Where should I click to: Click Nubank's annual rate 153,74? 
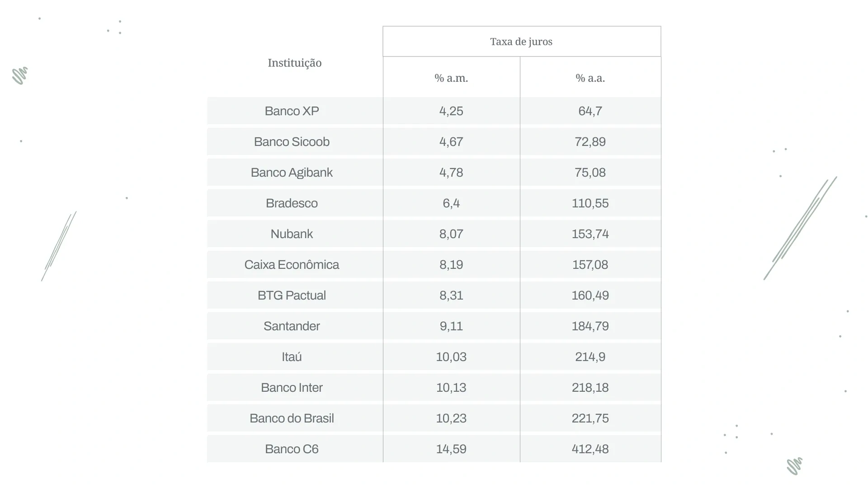pos(590,234)
